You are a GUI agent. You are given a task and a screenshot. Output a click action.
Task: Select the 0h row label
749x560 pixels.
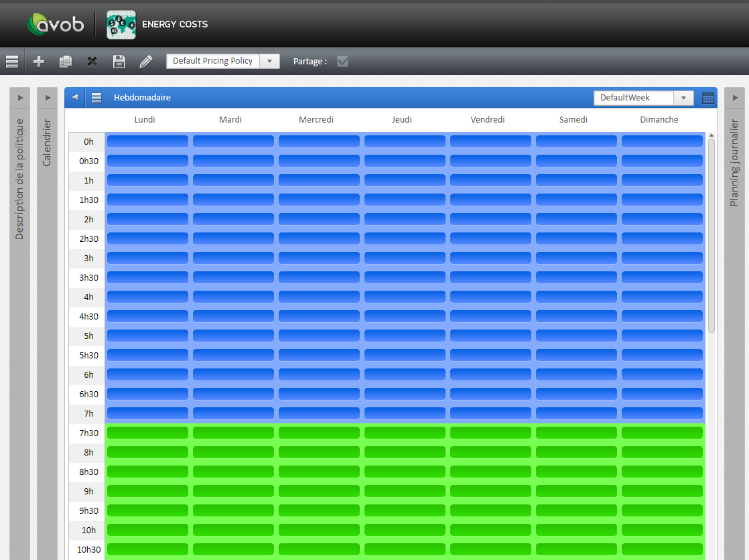point(87,142)
